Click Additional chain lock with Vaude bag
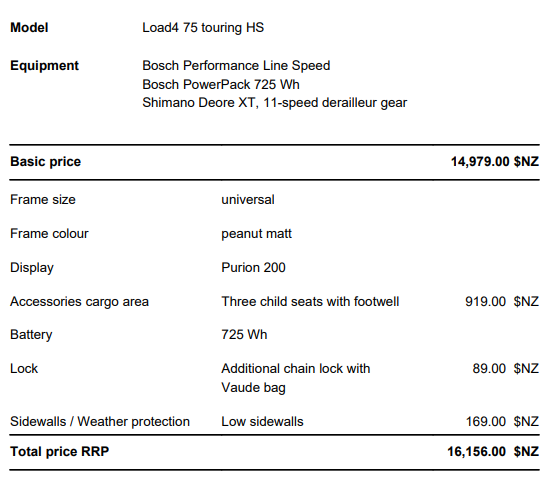558x491 pixels. [x=295, y=378]
